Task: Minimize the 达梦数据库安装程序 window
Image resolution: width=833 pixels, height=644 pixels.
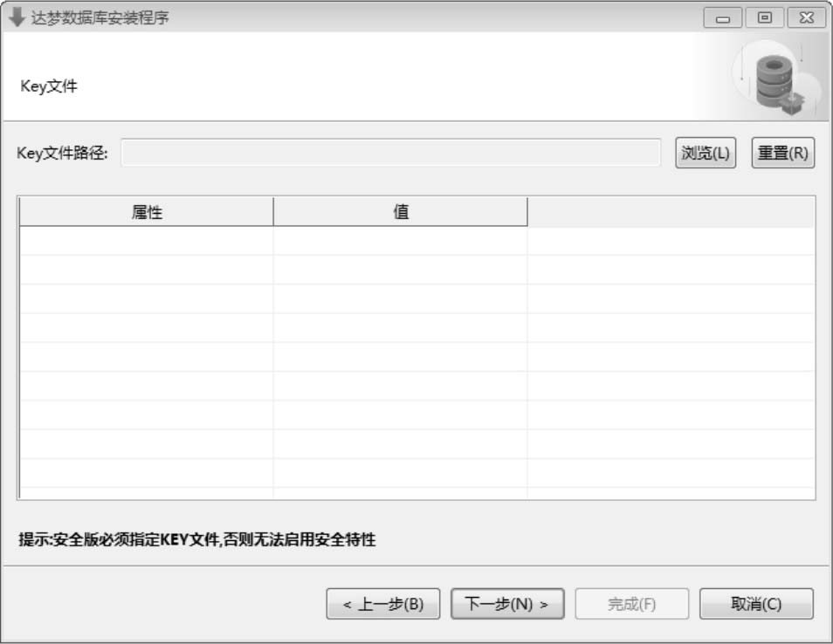Action: pos(722,18)
